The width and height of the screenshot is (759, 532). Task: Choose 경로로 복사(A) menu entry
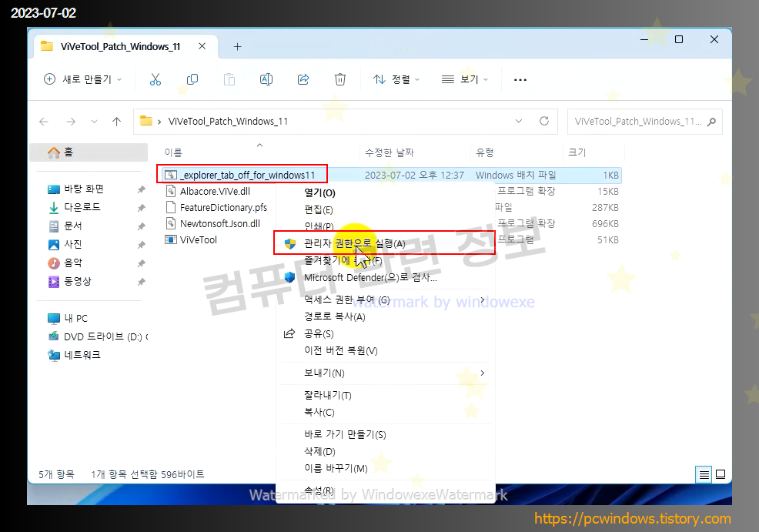pos(386,316)
